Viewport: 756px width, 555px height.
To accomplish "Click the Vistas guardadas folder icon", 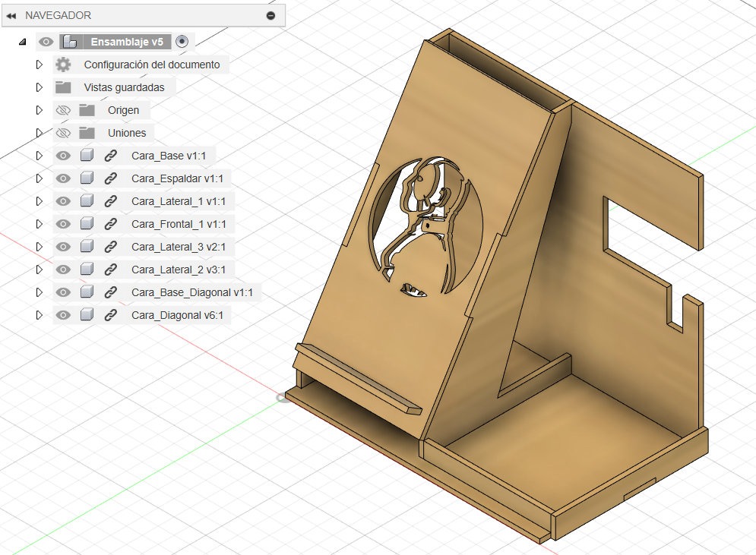I will click(x=63, y=87).
